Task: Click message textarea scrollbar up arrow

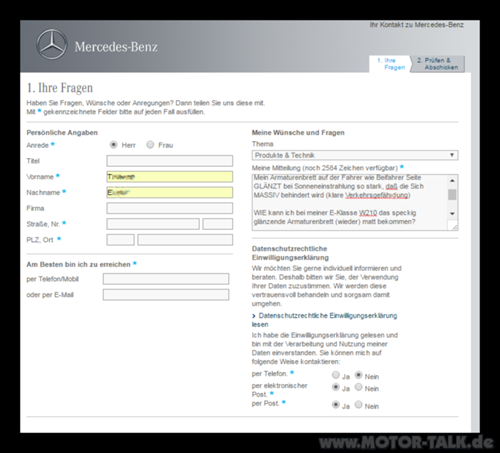Action: pos(452,180)
